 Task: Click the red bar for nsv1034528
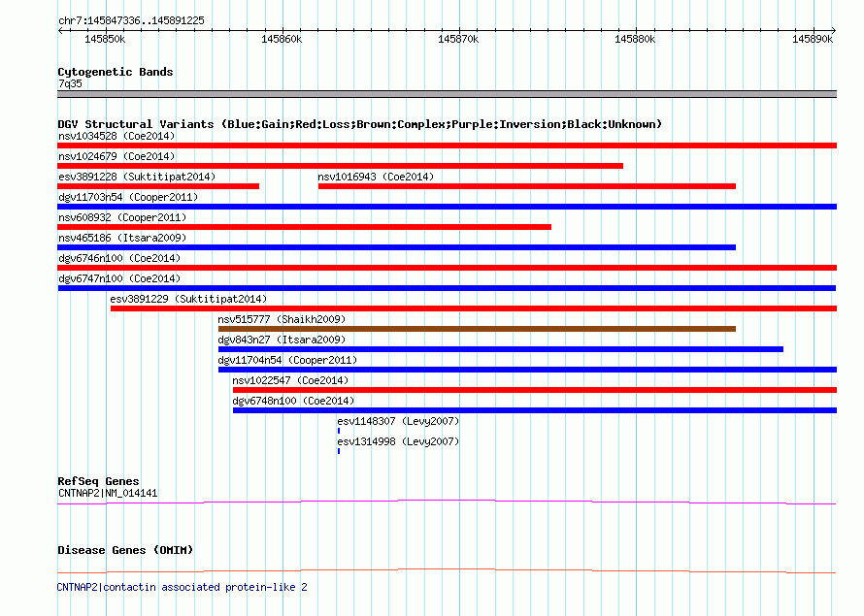click(447, 146)
